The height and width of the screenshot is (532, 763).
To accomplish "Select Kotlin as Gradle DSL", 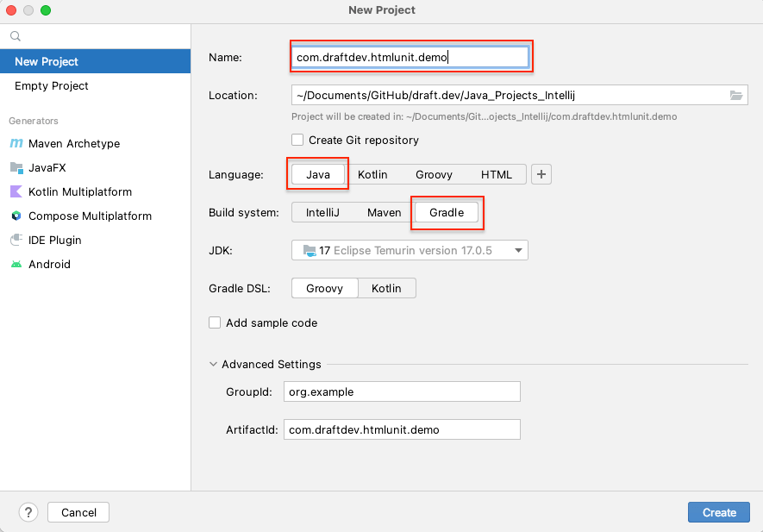I will coord(386,289).
